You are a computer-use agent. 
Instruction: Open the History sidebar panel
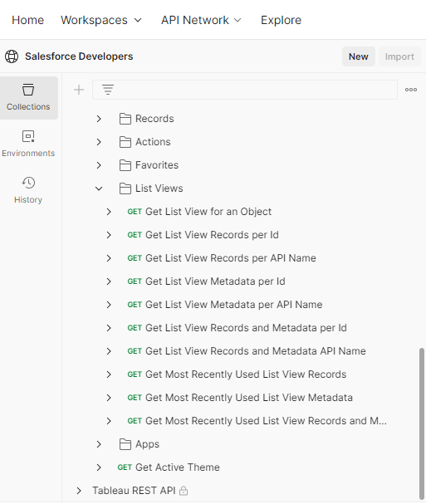pos(28,190)
